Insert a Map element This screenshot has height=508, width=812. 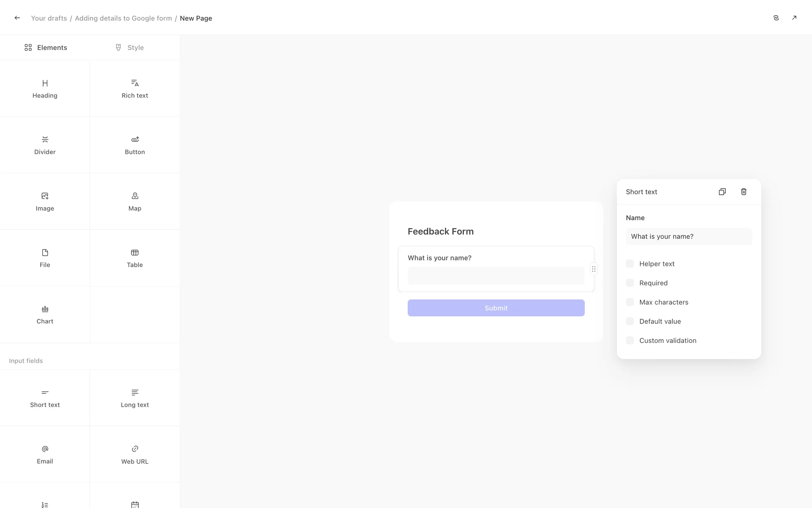[134, 202]
